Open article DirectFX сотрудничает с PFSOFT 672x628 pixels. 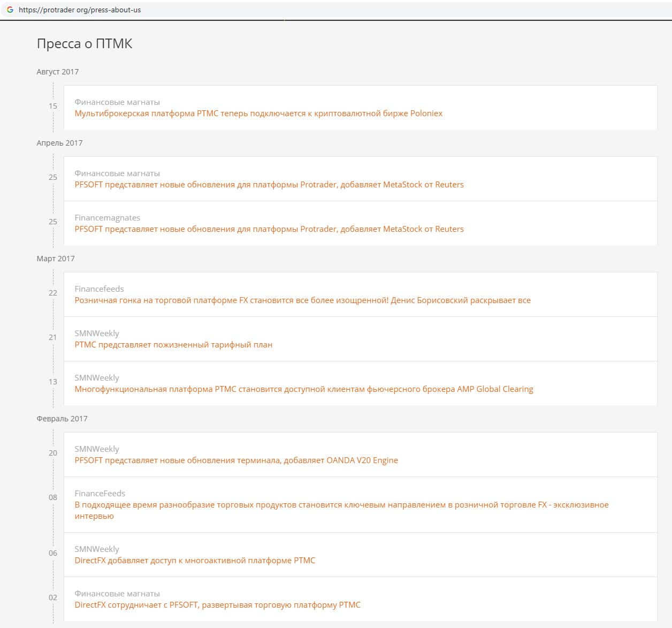pyautogui.click(x=217, y=605)
